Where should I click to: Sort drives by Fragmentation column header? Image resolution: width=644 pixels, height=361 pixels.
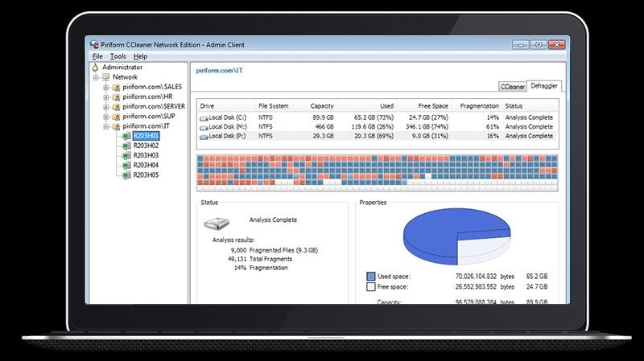pos(479,106)
